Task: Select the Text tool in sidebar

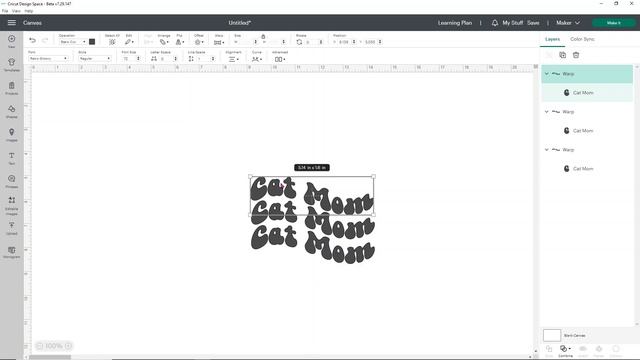Action: click(11, 158)
